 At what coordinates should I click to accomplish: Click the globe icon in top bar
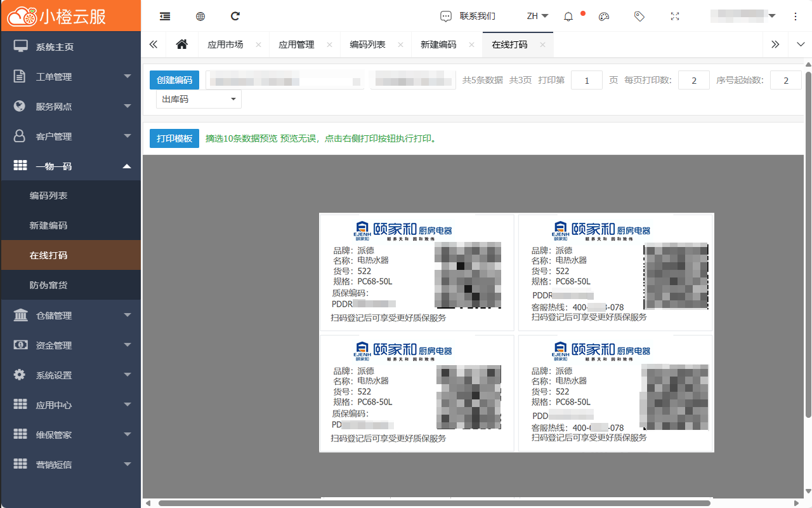click(x=200, y=17)
